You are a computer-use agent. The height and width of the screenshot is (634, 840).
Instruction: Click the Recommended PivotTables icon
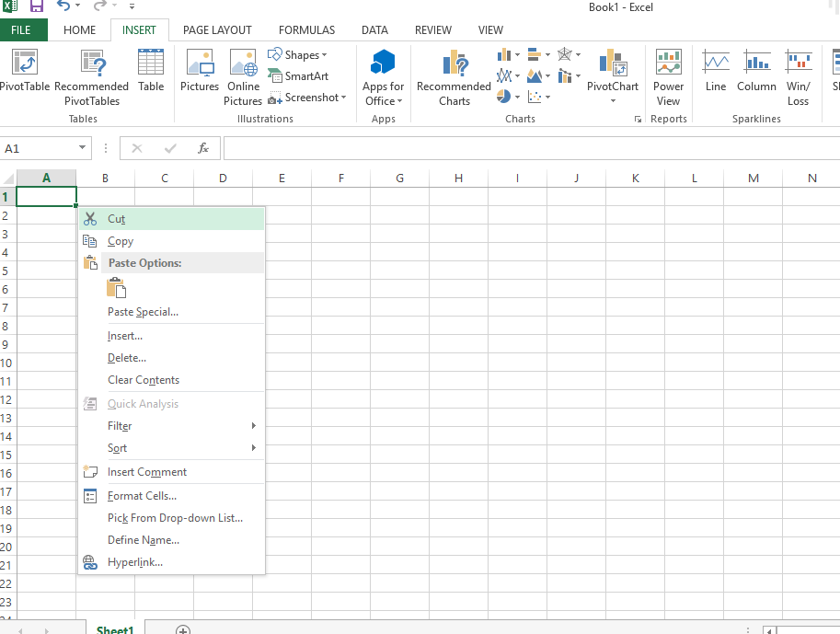coord(92,74)
